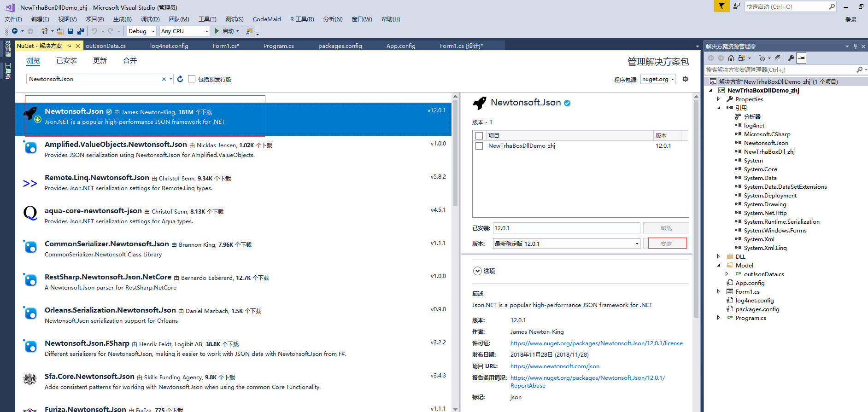Toggle the Preview Selected Items button
This screenshot has height=412, width=868.
tap(802, 58)
